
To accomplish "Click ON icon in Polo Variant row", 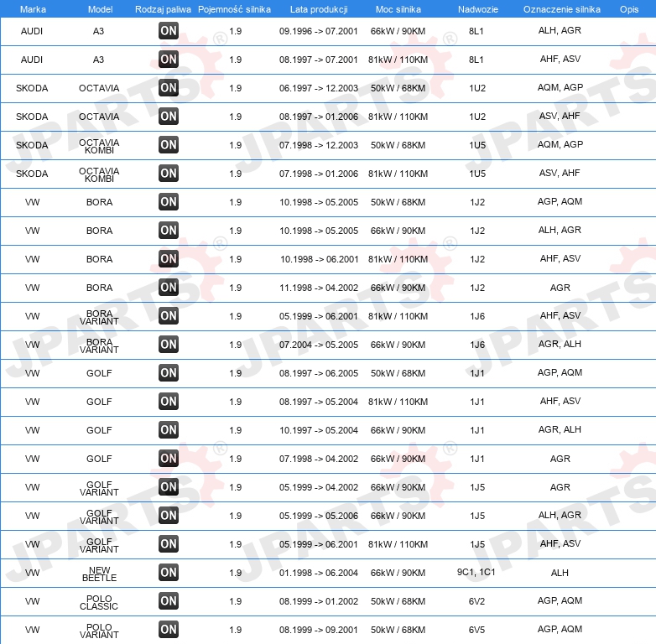I will pos(169,629).
